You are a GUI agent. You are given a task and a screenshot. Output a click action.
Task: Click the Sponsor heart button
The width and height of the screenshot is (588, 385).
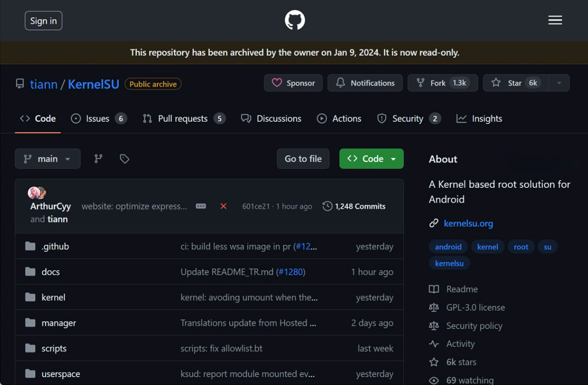pyautogui.click(x=293, y=83)
